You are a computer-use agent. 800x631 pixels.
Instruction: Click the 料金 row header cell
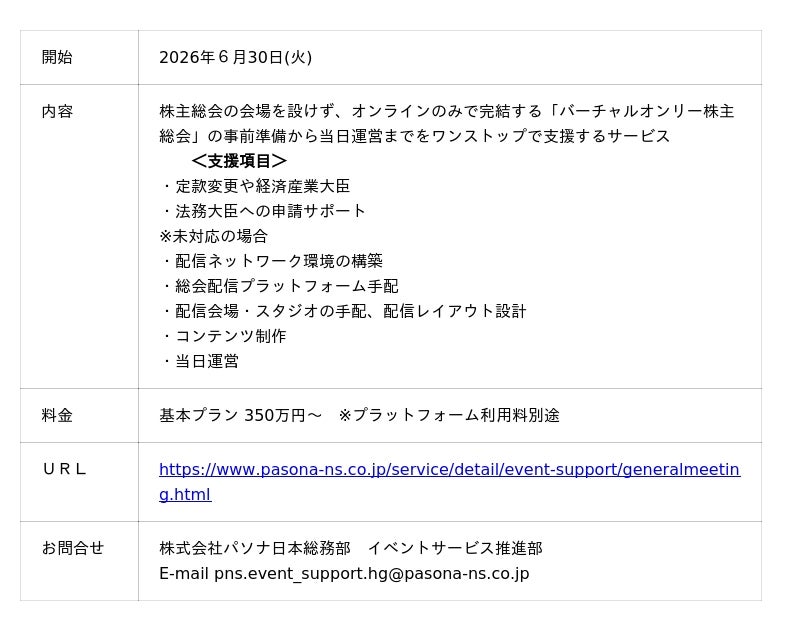(x=79, y=415)
